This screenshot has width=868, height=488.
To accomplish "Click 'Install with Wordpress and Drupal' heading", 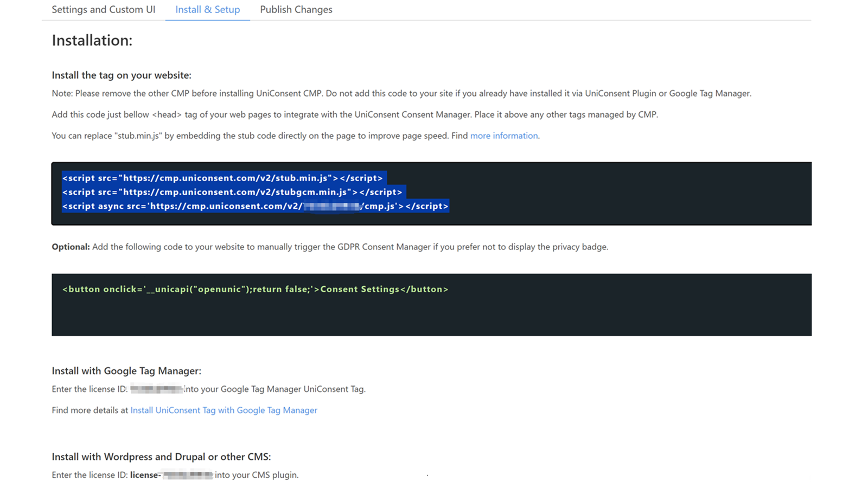I will coord(161,457).
